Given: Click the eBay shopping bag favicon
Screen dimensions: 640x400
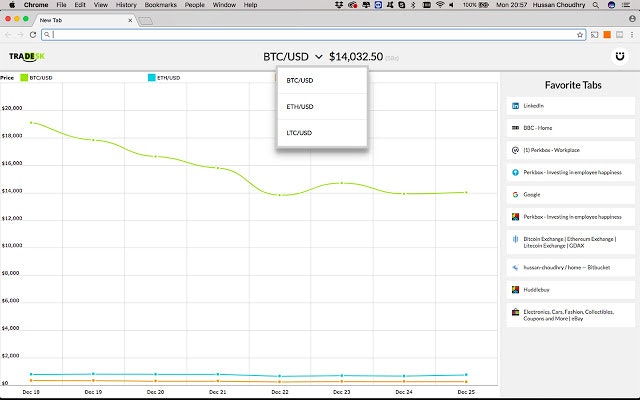Looking at the screenshot, I should coord(515,312).
